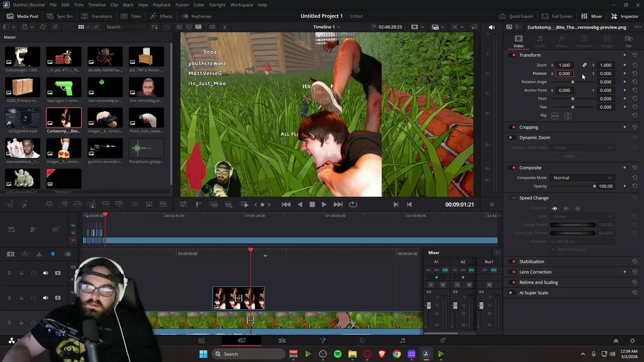This screenshot has height=362, width=644.
Task: Toggle the Inspector panel button
Action: coord(625,16)
